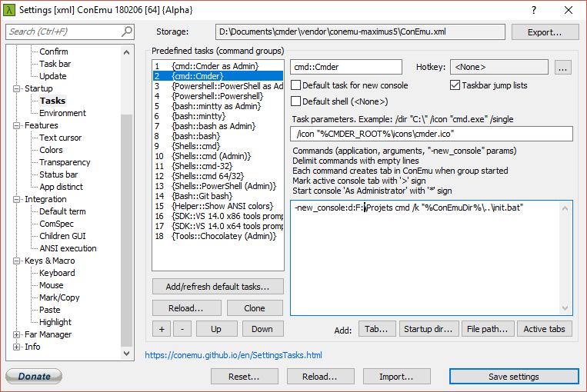Viewport: 587px width, 392px height.
Task: Open the hotkey chooser ellipsis button
Action: click(562, 68)
